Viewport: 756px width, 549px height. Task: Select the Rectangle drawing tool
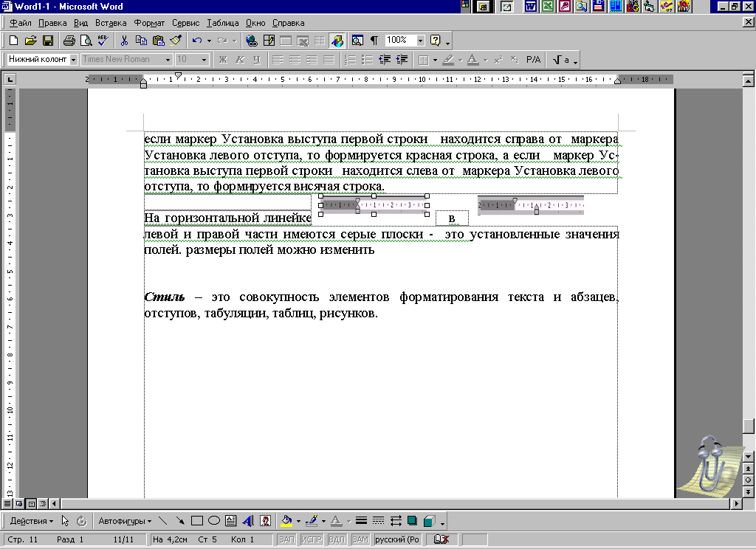(196, 520)
